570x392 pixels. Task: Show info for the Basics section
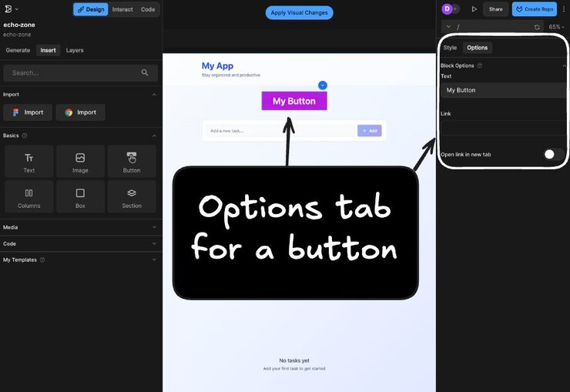click(x=25, y=136)
